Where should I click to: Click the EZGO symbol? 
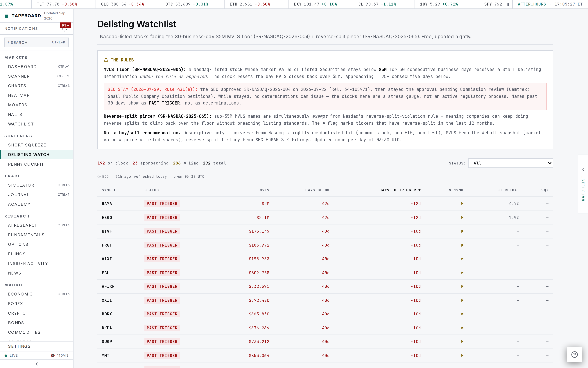point(107,218)
